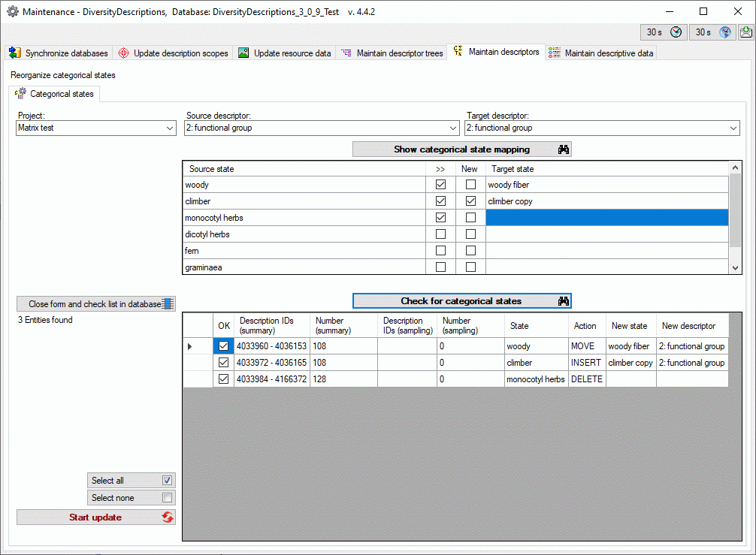756x555 pixels.
Task: Uncheck OK for the climber INSERT row
Action: [x=223, y=362]
